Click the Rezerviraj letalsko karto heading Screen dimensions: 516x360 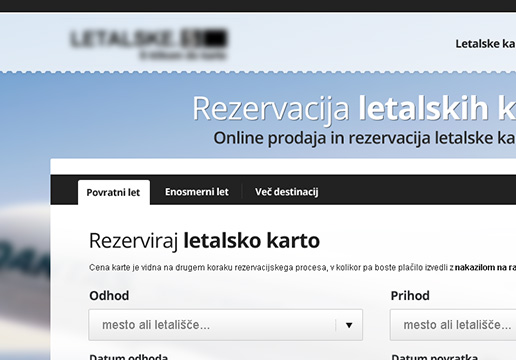pos(204,241)
